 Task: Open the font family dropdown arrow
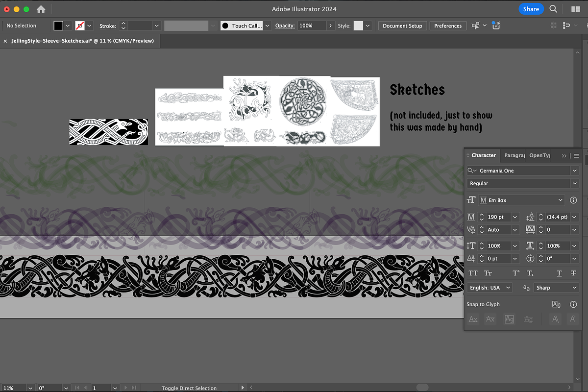pos(574,171)
